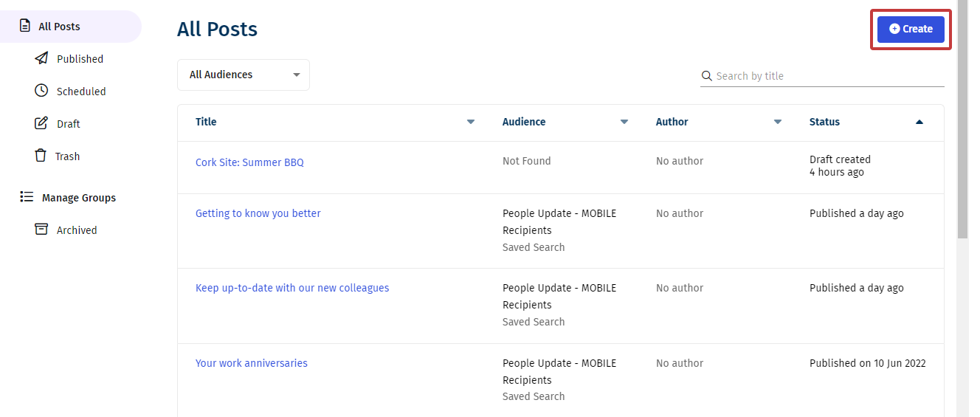This screenshot has height=417, width=980.
Task: Click the Search by title field
Action: click(x=827, y=76)
